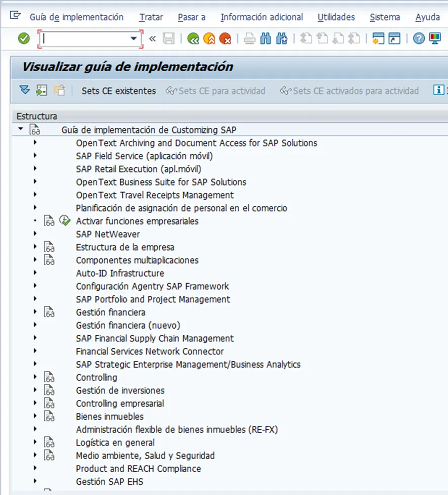Select SAP Financial Supply Chain Management row
This screenshot has width=448, height=495.
pos(155,338)
